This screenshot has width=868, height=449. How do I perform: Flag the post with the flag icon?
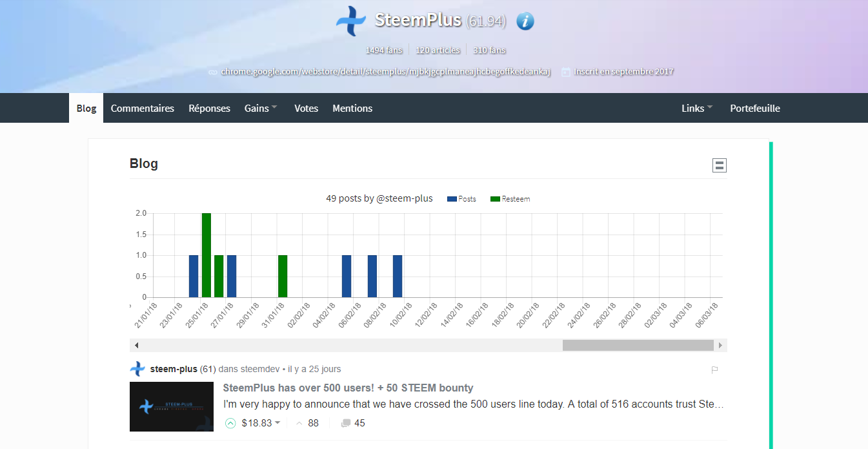714,370
